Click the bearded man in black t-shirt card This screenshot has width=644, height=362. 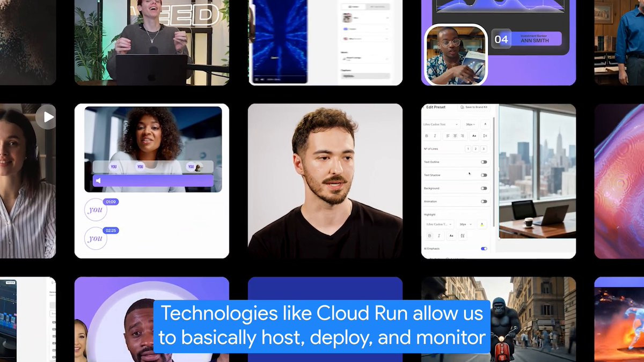(x=325, y=181)
